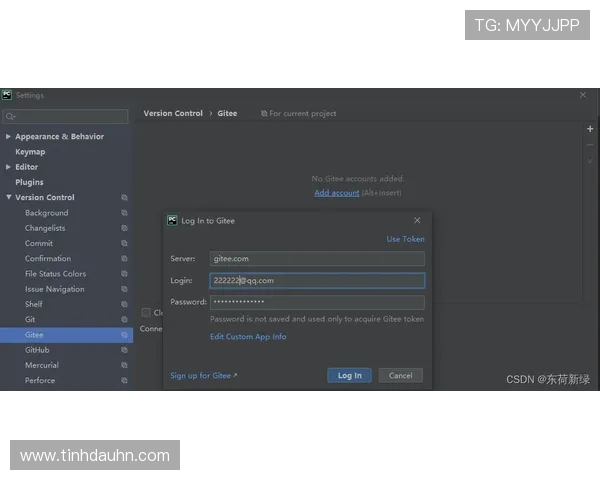Open Issue Navigation settings

point(55,289)
